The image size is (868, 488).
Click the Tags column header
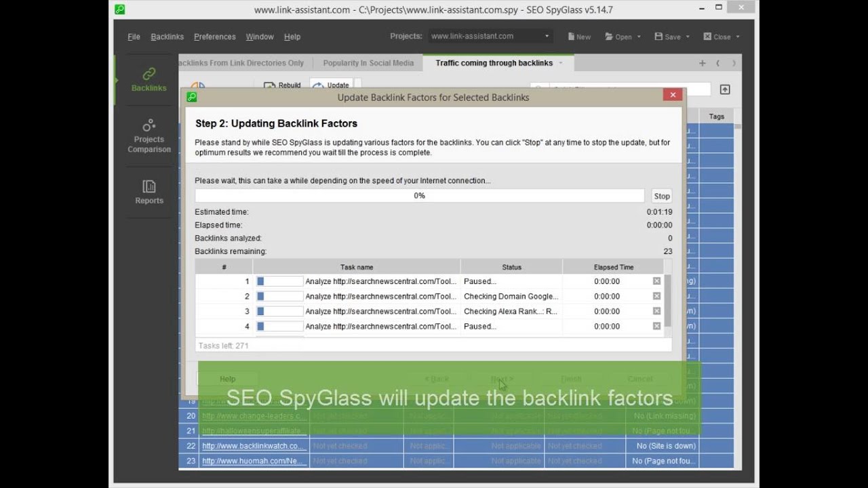[717, 117]
